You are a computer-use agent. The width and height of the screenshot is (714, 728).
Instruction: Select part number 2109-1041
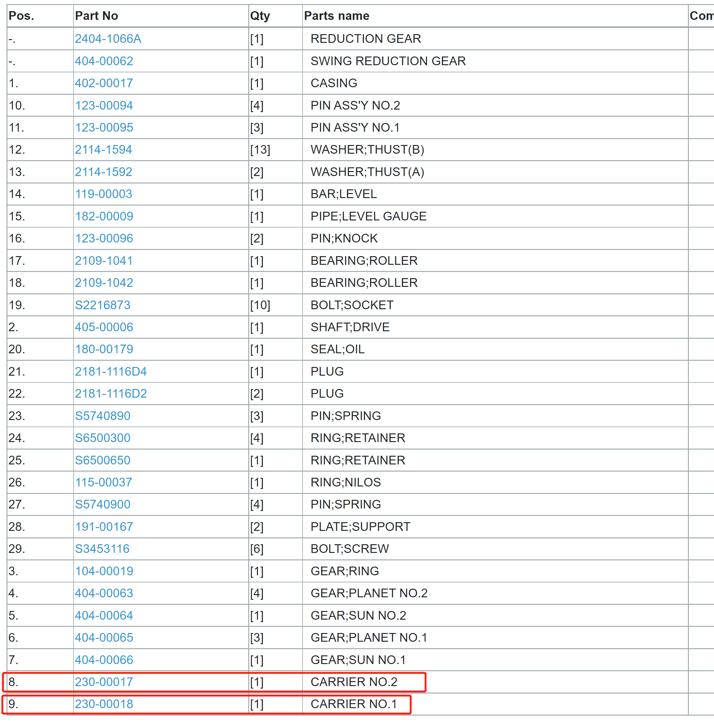click(x=104, y=260)
